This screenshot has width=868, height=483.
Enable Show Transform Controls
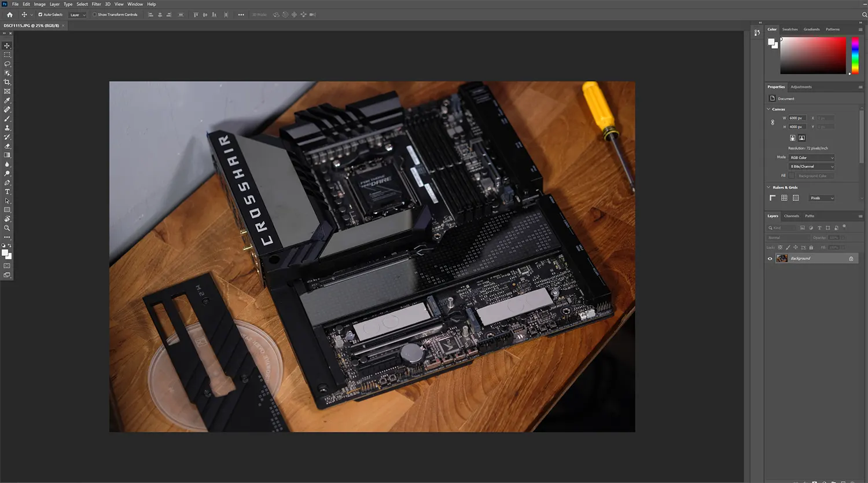(x=94, y=14)
